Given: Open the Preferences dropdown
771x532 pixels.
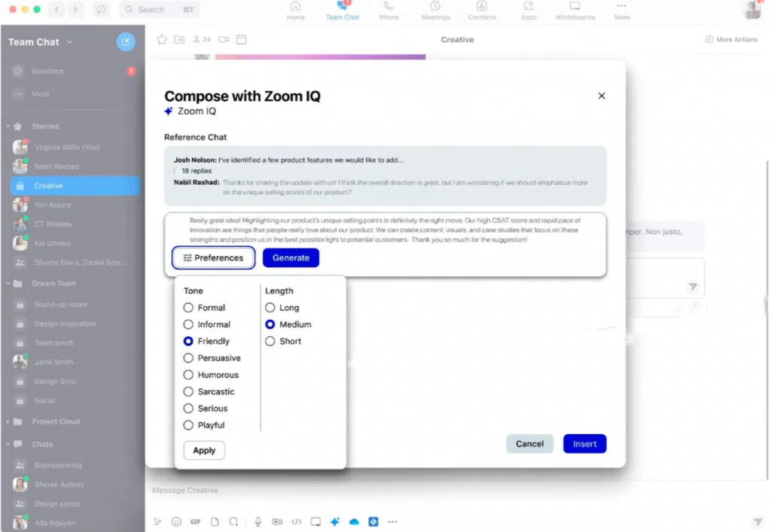Looking at the screenshot, I should tap(213, 258).
